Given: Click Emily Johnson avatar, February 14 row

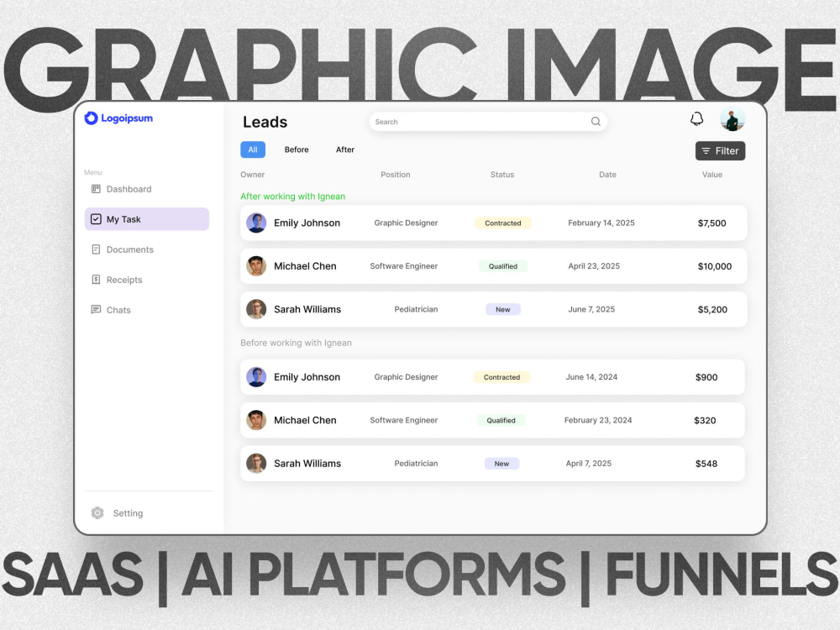Looking at the screenshot, I should tap(256, 223).
